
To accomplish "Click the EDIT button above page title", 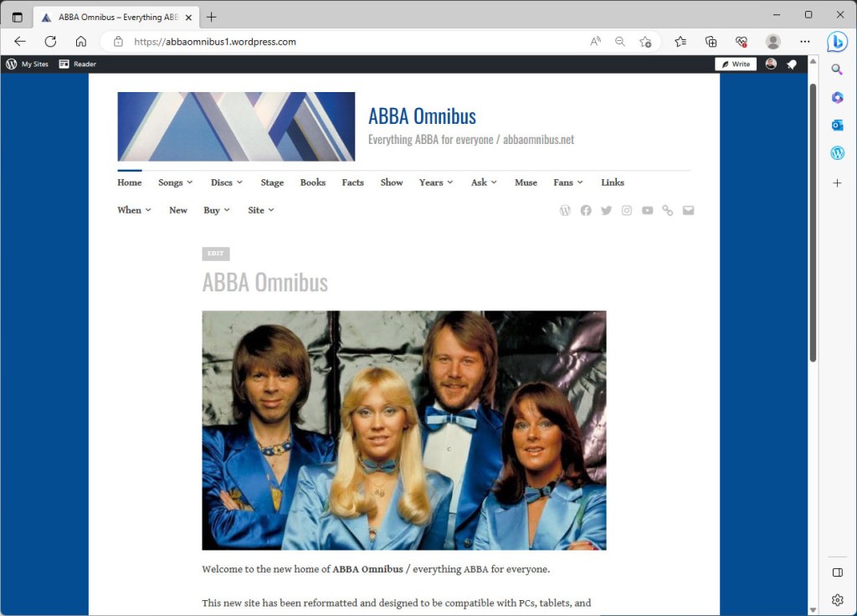I will [x=215, y=254].
